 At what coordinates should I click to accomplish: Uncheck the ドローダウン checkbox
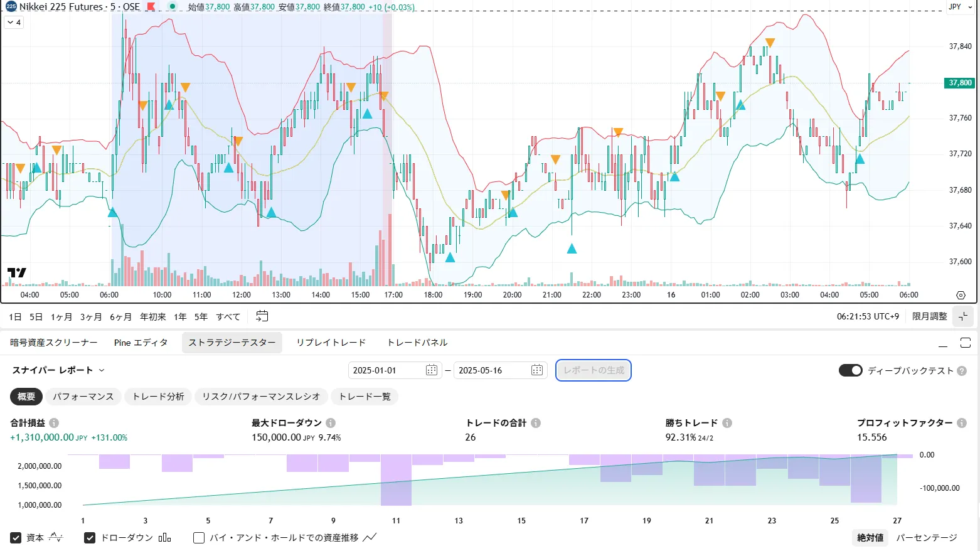point(90,538)
